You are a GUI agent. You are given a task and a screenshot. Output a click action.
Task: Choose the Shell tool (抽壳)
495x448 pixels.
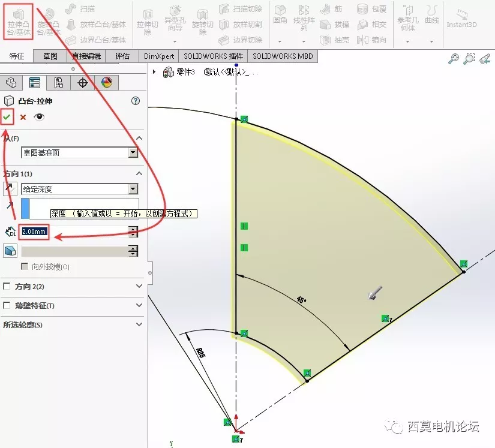pyautogui.click(x=335, y=40)
